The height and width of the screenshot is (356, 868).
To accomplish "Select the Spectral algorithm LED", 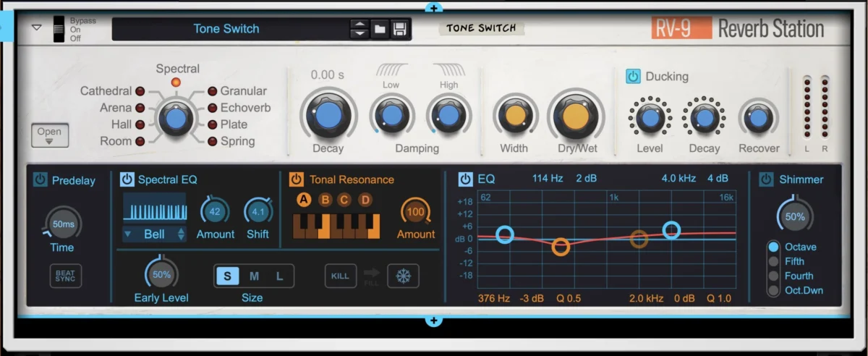I will (176, 82).
